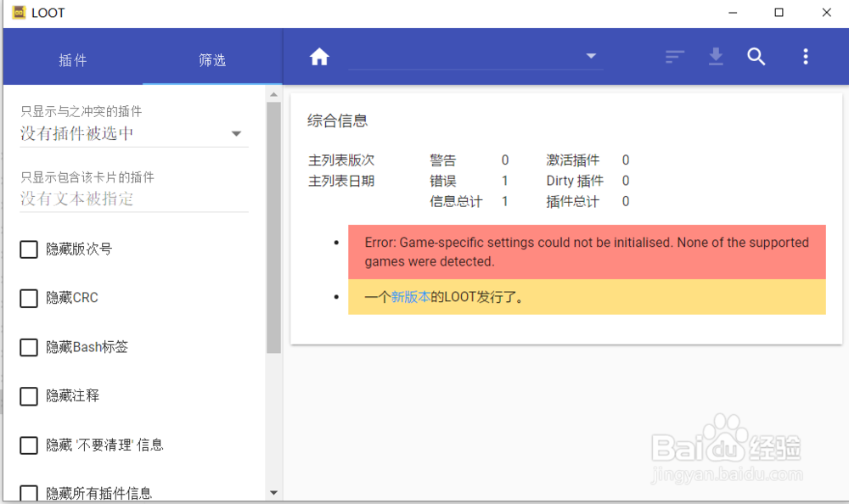Toggle the 隐藏版次号 checkbox
849x504 pixels.
click(29, 249)
